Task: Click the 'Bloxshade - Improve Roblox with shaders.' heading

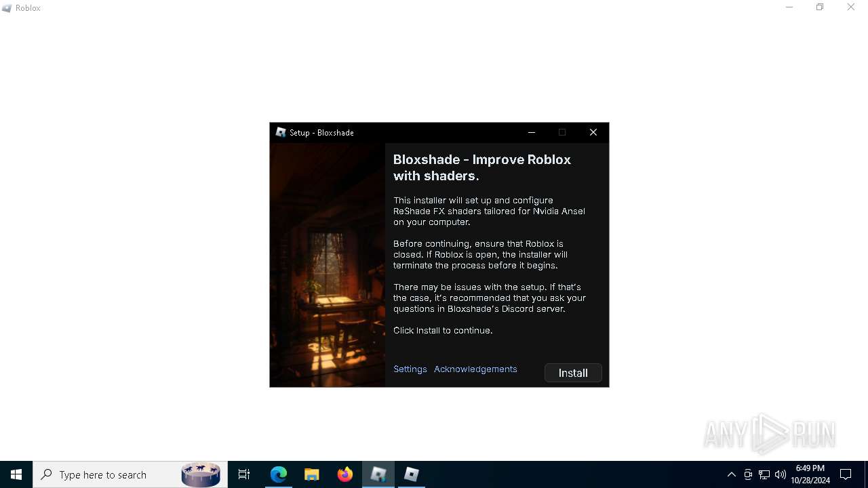Action: pyautogui.click(x=482, y=167)
